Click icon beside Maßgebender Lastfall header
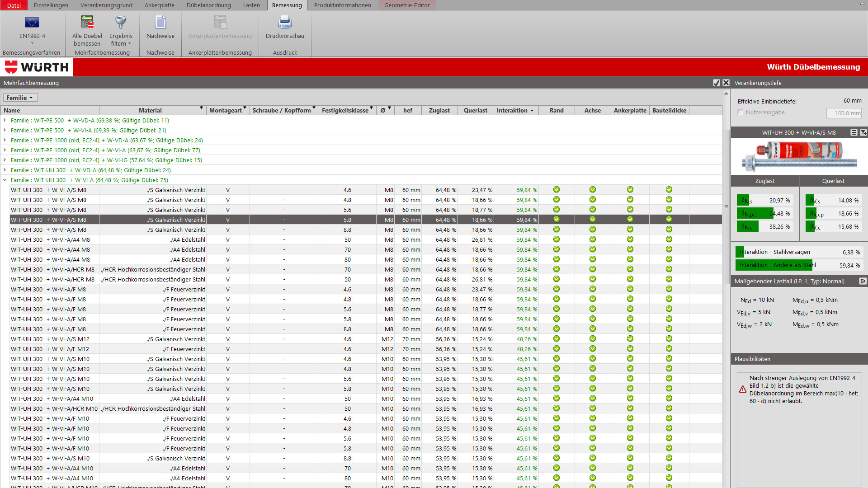 coord(863,281)
